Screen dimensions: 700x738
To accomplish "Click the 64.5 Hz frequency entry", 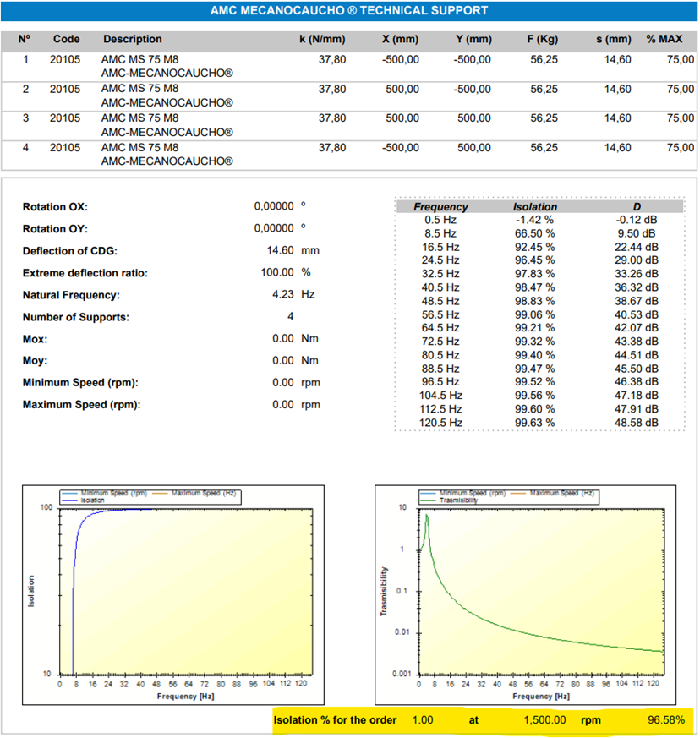I will [440, 328].
